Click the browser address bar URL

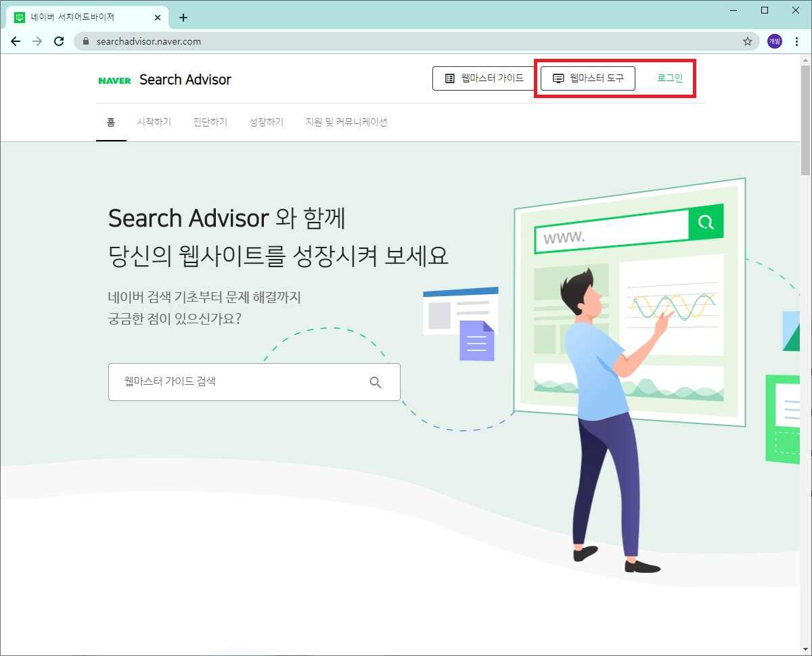click(x=149, y=41)
